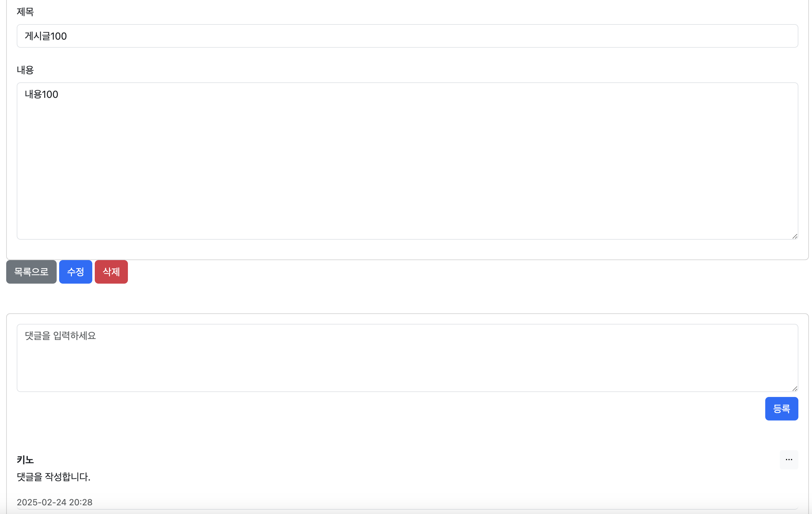Open the three-dot menu beside 키노 comment
Image resolution: width=812 pixels, height=514 pixels.
pyautogui.click(x=789, y=460)
